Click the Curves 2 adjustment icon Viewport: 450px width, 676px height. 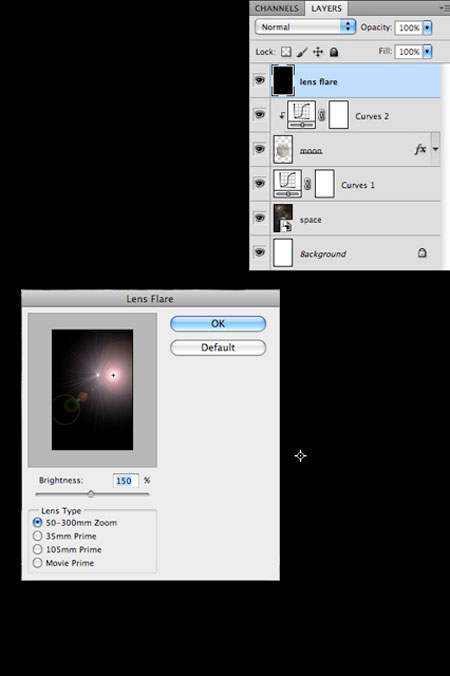tap(301, 115)
